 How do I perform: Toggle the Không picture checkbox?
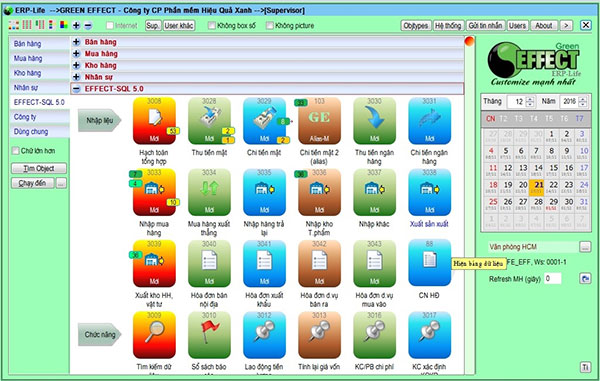(270, 26)
